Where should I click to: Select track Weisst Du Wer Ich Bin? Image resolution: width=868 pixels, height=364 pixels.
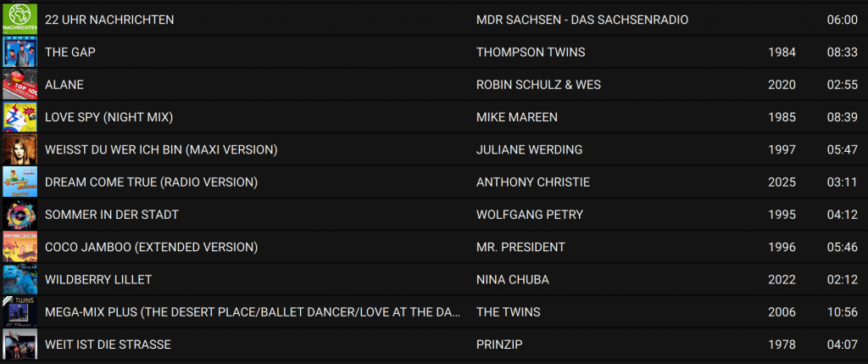point(161,149)
